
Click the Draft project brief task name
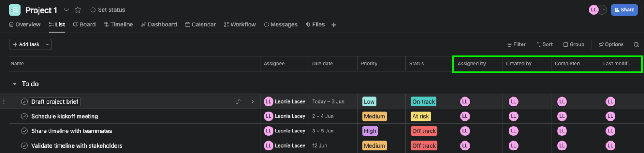(x=55, y=101)
